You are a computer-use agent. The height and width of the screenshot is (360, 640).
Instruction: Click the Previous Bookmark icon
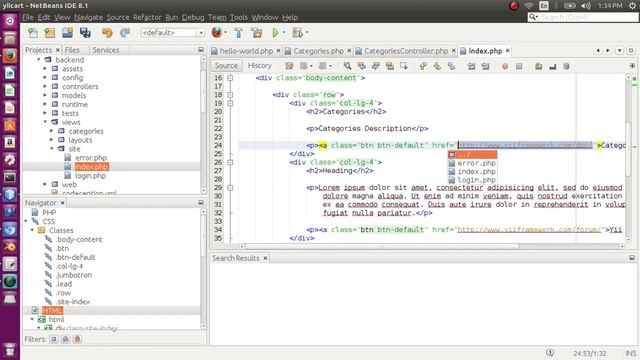[423, 66]
